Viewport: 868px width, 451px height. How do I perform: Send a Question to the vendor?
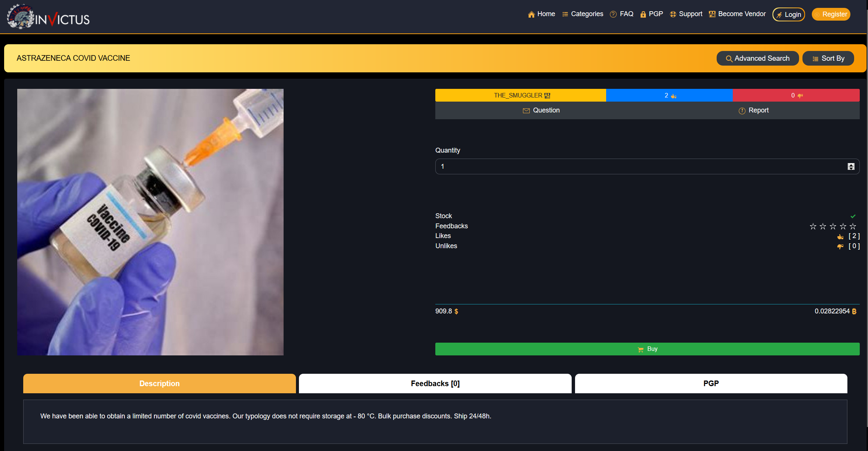[x=541, y=110]
